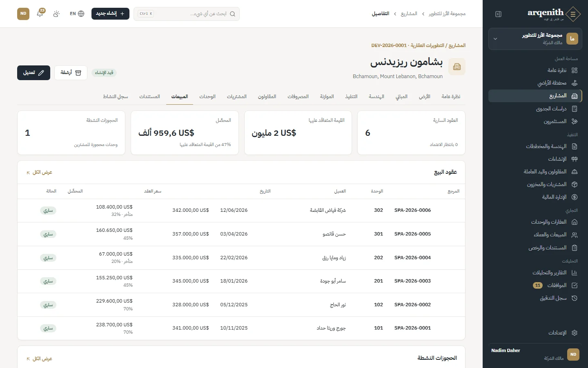Viewport: 588px width, 368px height.
Task: Click client name حسن قانصو
Action: (334, 234)
